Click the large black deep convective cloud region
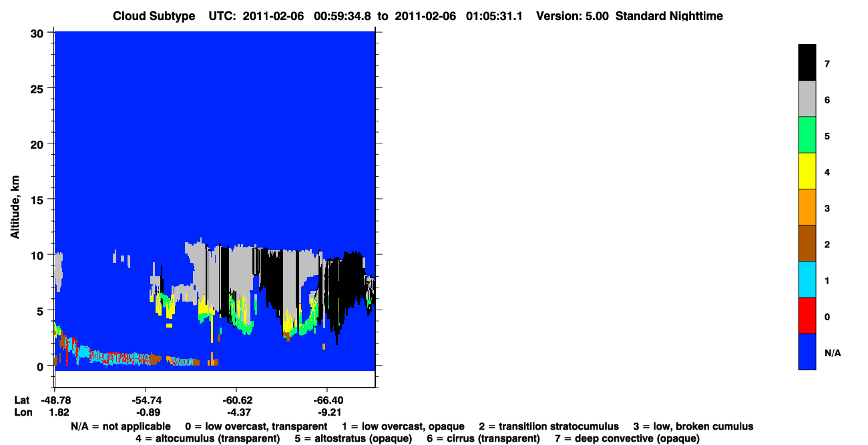 (345, 287)
